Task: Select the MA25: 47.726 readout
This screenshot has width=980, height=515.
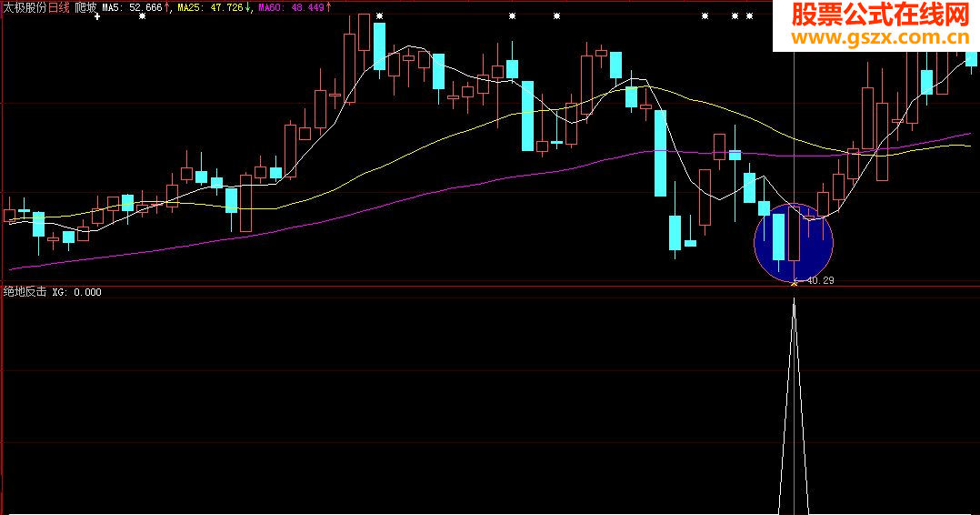Action: 213,7
